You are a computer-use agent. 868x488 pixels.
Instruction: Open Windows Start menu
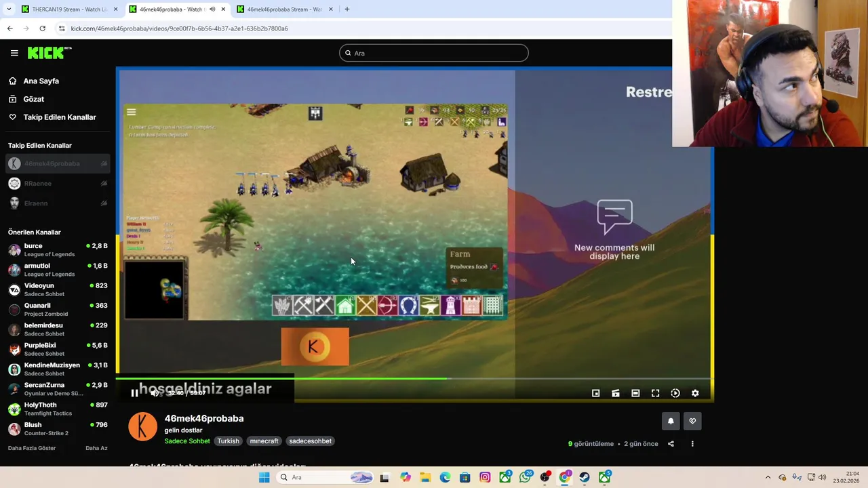click(264, 477)
